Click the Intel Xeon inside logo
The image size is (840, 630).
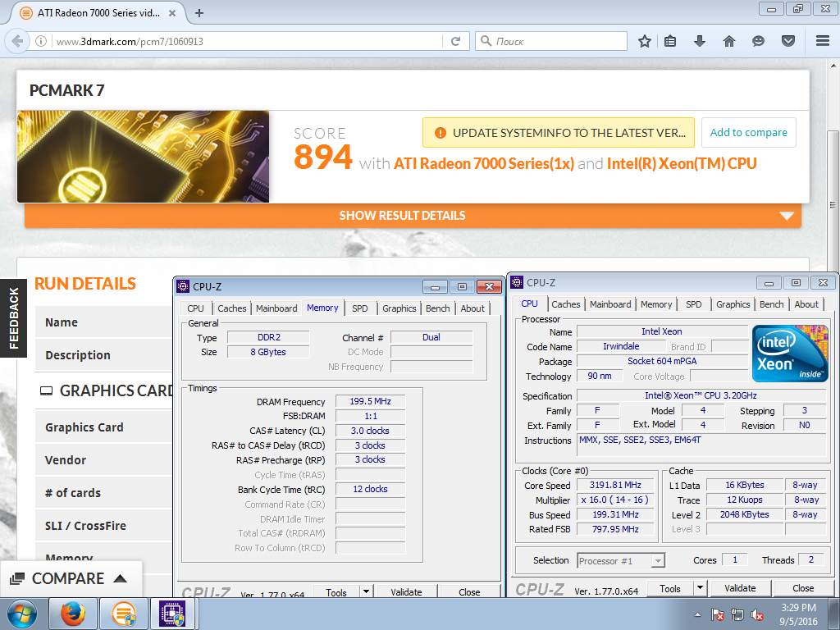tap(790, 354)
